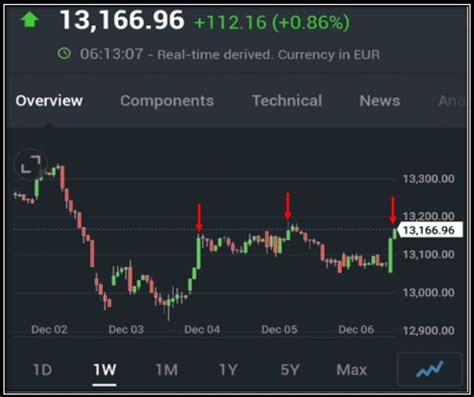
Task: Click the 13,200.00 axis label
Action: [429, 216]
